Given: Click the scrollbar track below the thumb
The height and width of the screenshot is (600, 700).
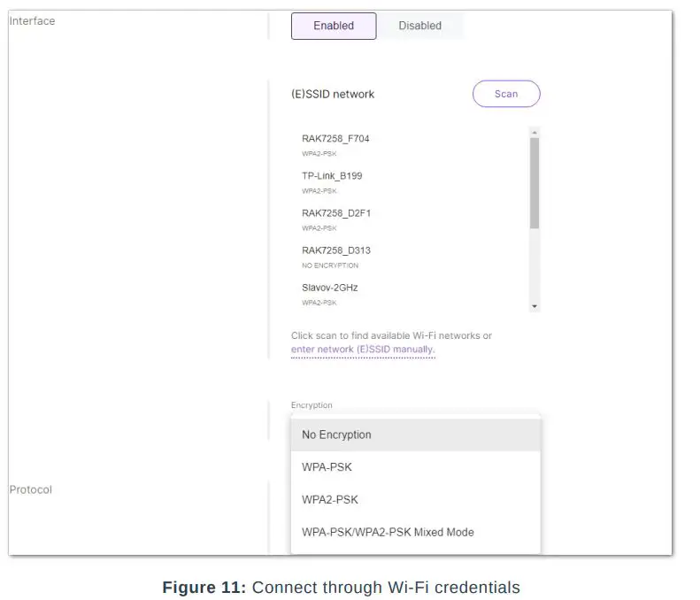Looking at the screenshot, I should 535,265.
